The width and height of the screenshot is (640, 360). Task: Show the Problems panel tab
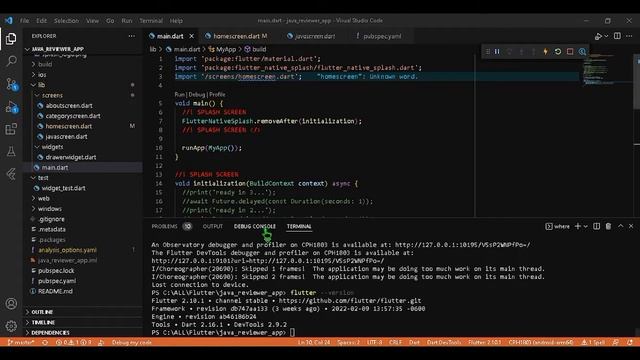tap(164, 226)
